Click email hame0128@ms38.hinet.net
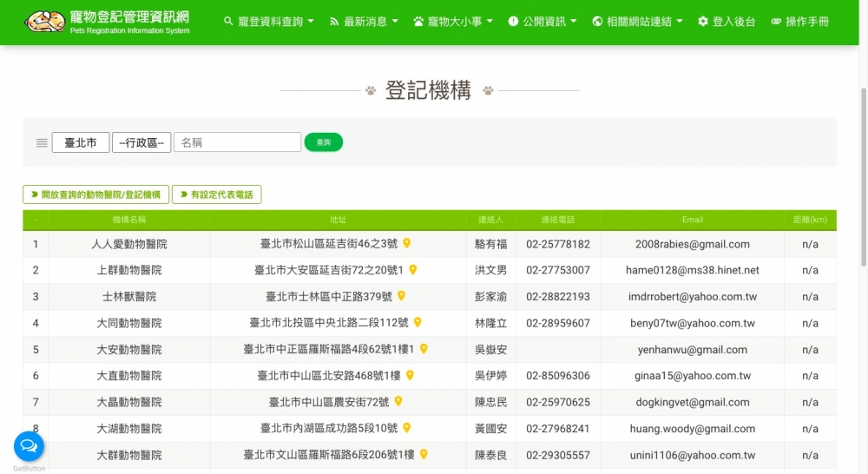 693,270
